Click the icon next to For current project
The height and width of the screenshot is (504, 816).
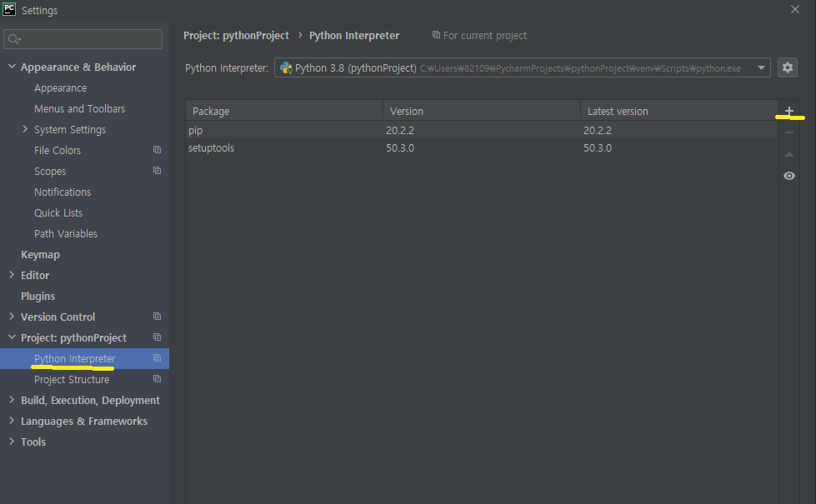436,35
